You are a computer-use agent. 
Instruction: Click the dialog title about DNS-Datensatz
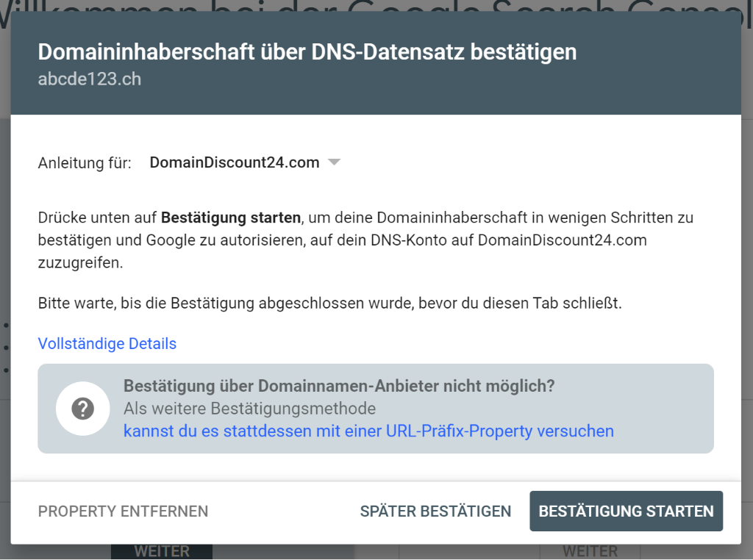307,52
